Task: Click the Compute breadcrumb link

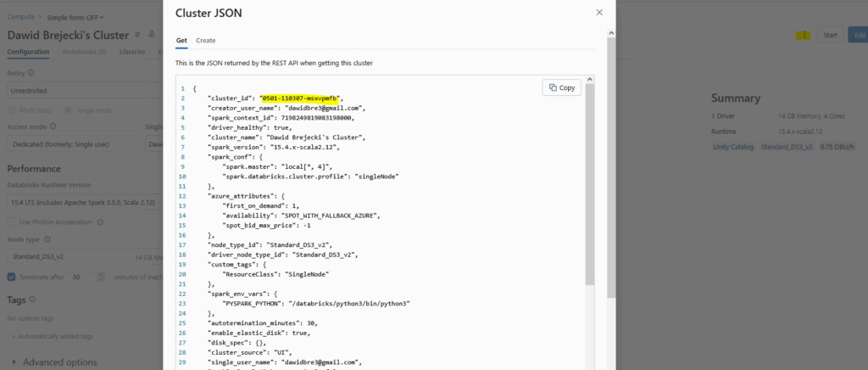Action: pos(20,17)
